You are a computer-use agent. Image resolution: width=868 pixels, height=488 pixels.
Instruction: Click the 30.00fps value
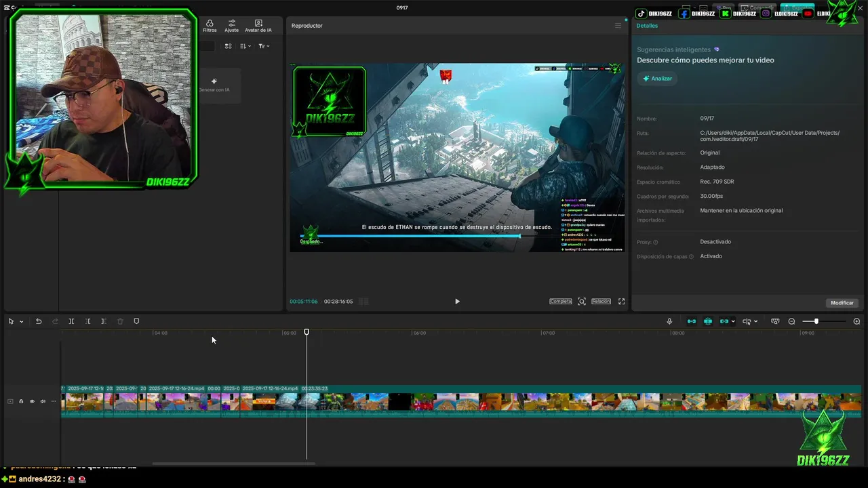click(711, 197)
